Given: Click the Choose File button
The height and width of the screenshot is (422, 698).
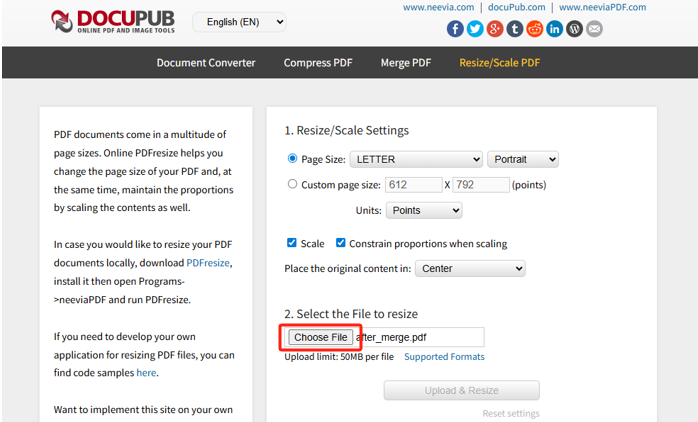Looking at the screenshot, I should (321, 337).
